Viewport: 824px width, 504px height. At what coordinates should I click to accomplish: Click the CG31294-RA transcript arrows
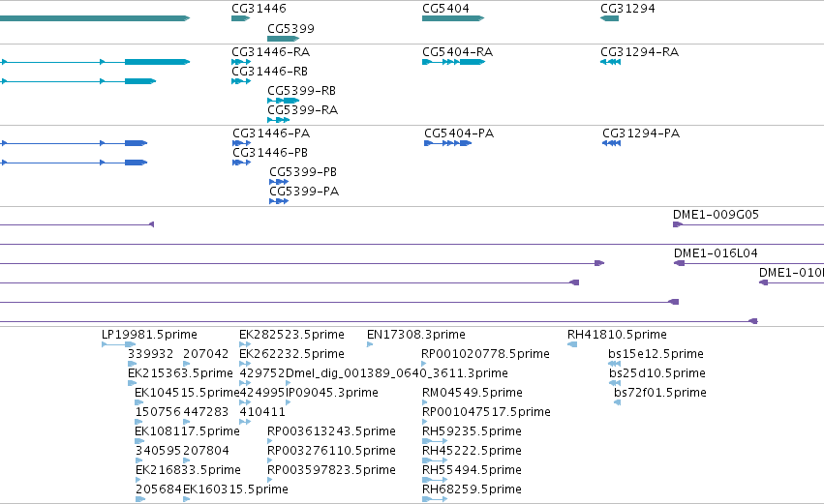point(610,62)
